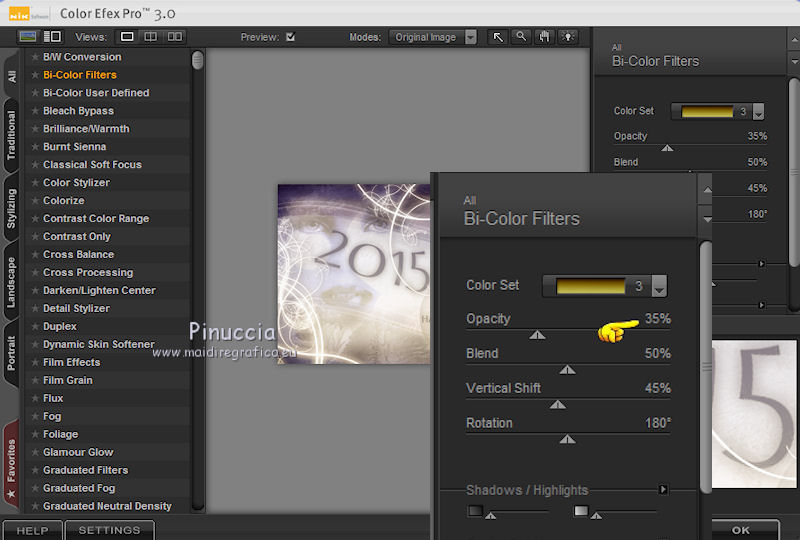Click the down arrow beside enlarged Bi-Color Filters header
Image resolution: width=800 pixels, height=540 pixels.
click(707, 219)
